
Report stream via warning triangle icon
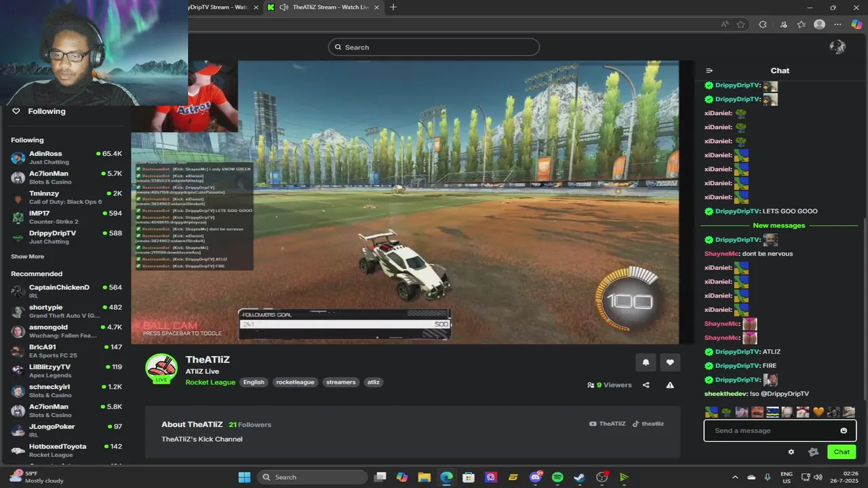(x=670, y=385)
